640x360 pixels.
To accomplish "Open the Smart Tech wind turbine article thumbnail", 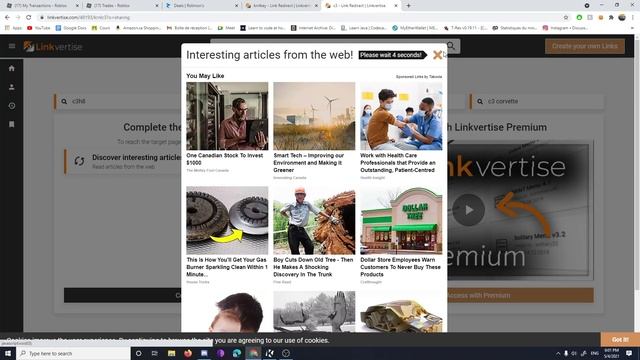I will 314,116.
